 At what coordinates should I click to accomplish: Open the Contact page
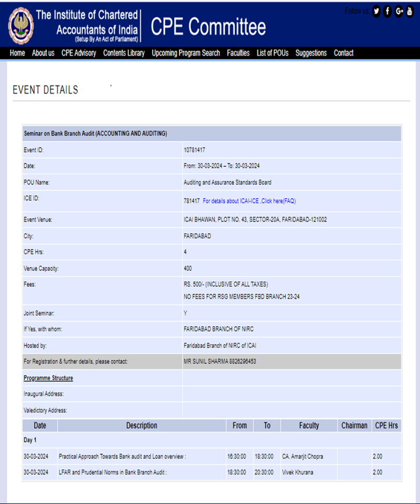[343, 53]
